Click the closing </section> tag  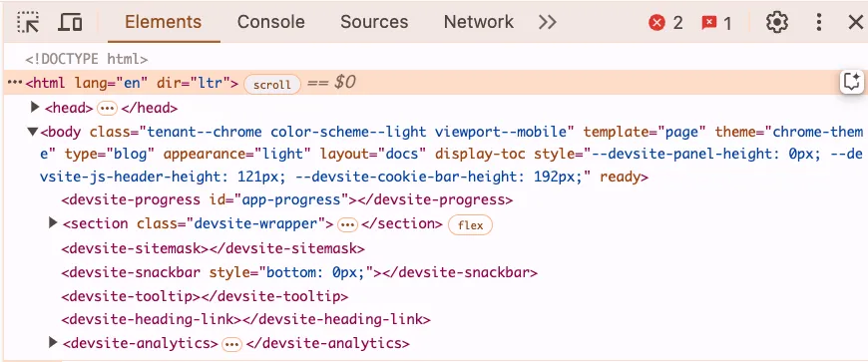pyautogui.click(x=402, y=223)
